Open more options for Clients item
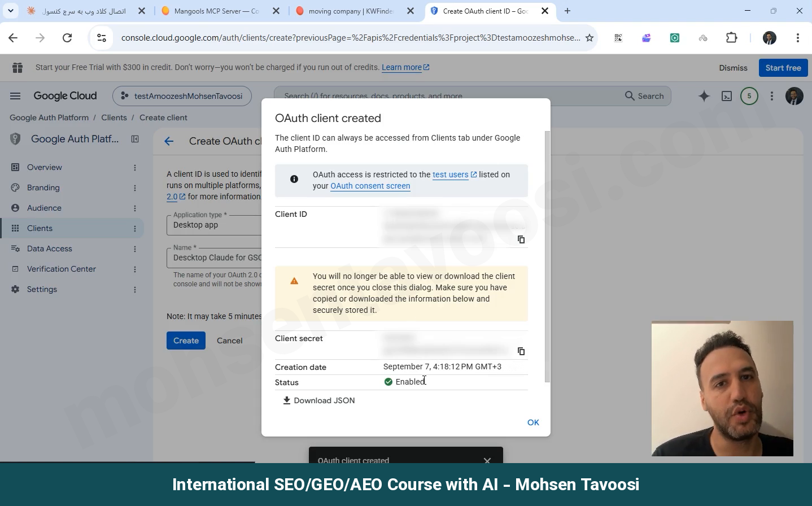The width and height of the screenshot is (812, 506). pos(135,229)
